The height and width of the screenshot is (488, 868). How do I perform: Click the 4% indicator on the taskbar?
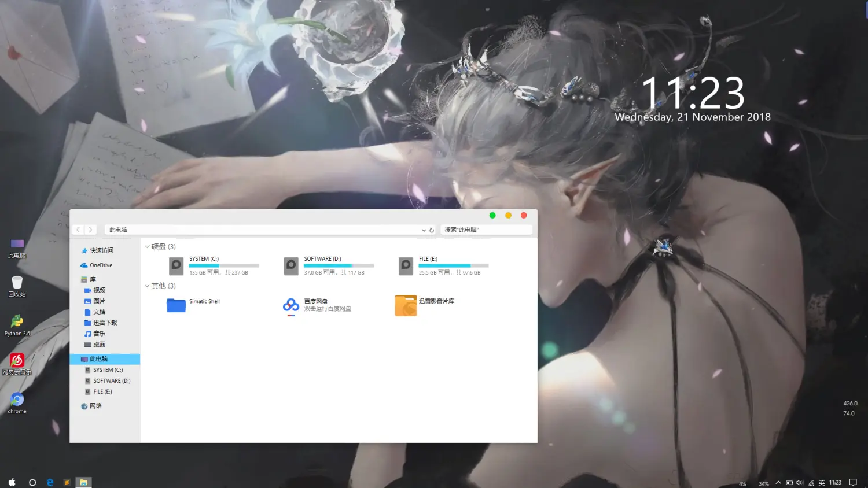742,483
